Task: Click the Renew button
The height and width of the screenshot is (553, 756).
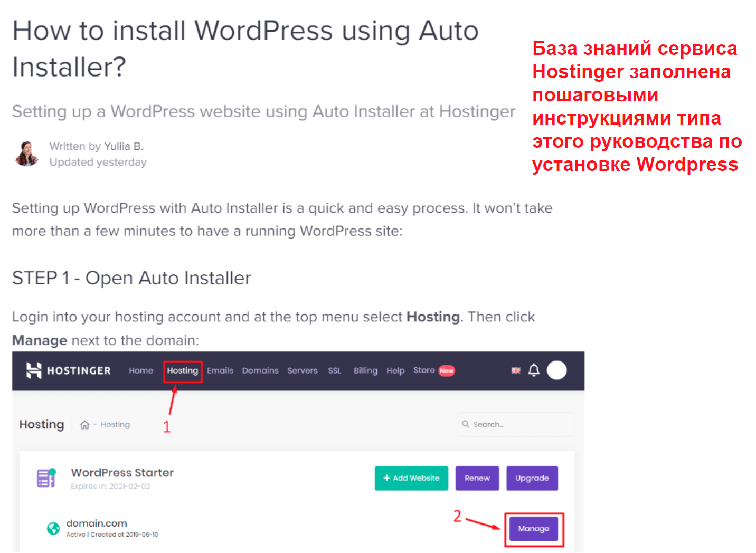Action: (477, 478)
